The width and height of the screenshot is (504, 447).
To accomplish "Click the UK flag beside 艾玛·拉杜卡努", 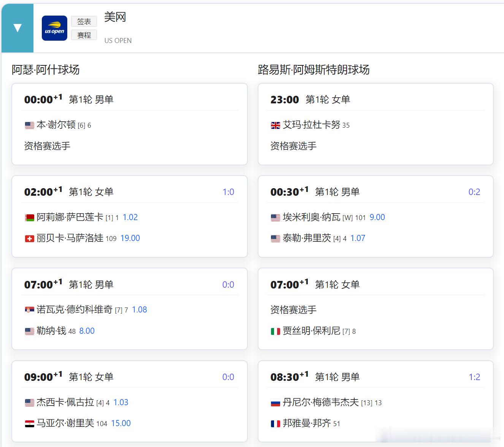I will point(276,125).
